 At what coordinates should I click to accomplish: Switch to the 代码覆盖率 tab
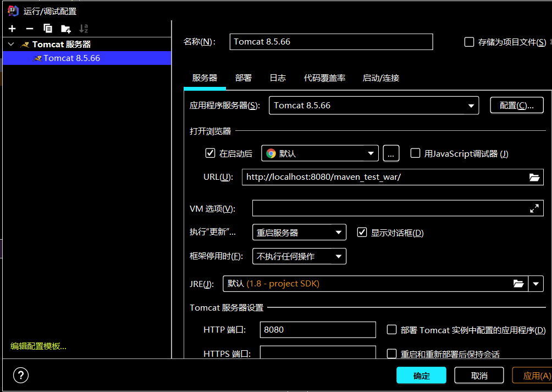(324, 78)
